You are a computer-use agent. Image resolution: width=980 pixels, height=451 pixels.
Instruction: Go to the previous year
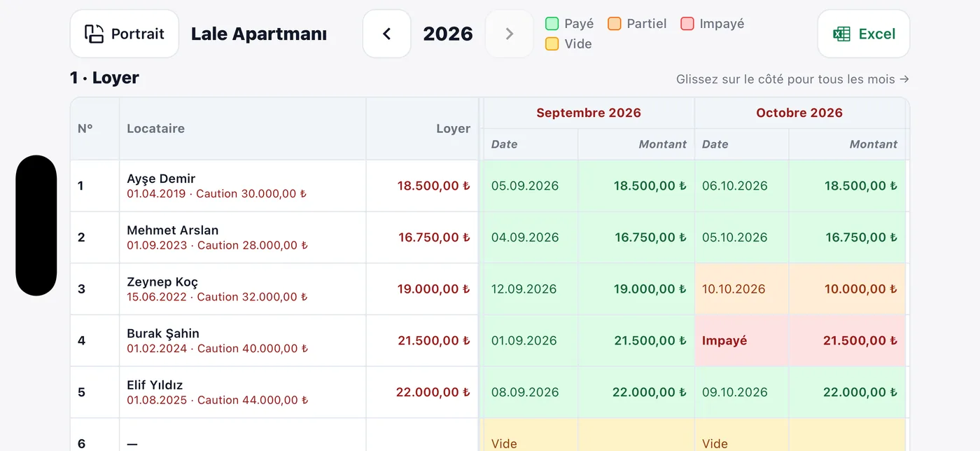coord(386,34)
